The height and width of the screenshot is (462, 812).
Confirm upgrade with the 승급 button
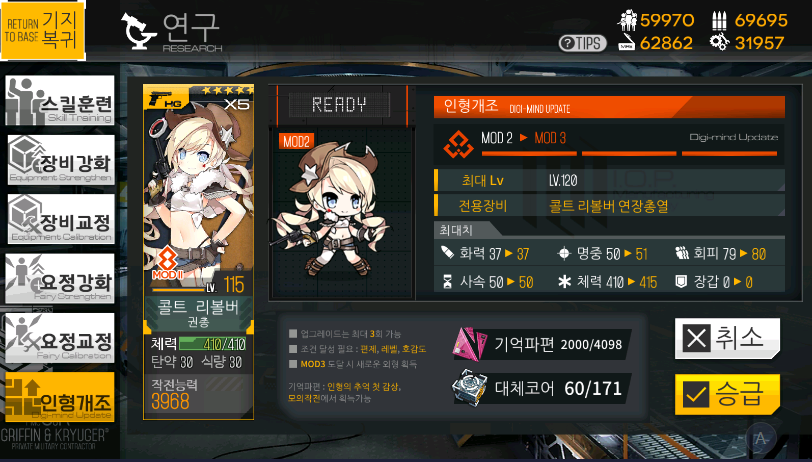click(727, 395)
